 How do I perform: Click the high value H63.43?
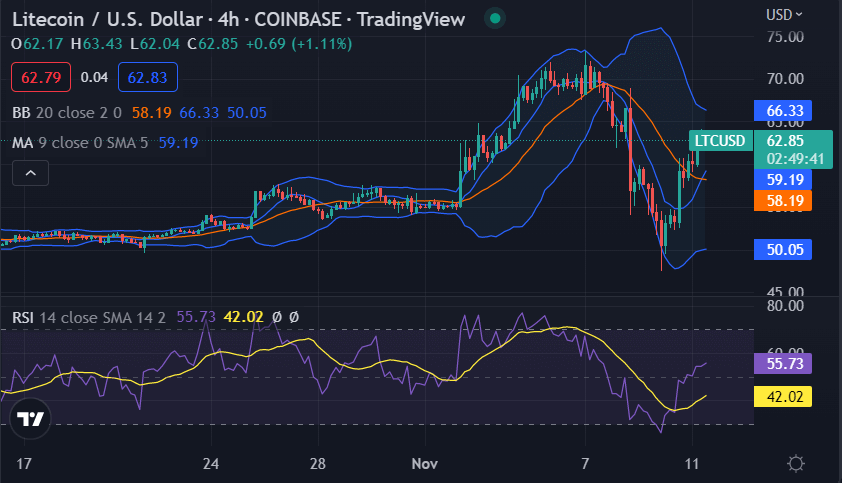97,44
